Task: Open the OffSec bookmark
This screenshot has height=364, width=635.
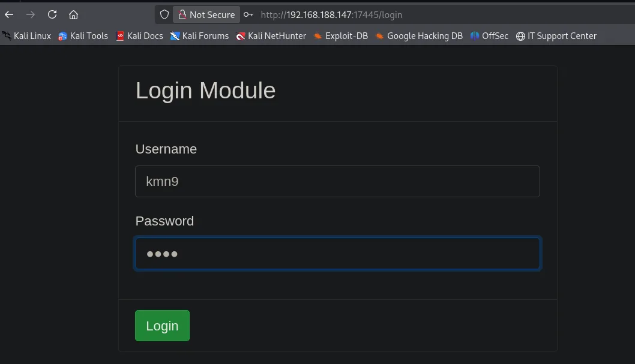Action: click(x=489, y=36)
